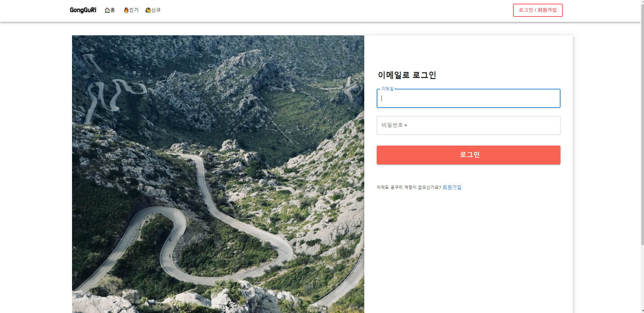
Task: Open the 신규 menu item
Action: pyautogui.click(x=153, y=10)
